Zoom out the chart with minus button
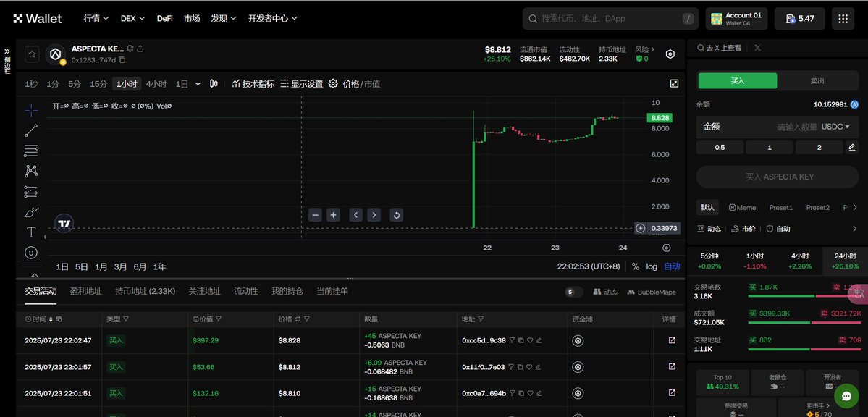 pos(316,215)
